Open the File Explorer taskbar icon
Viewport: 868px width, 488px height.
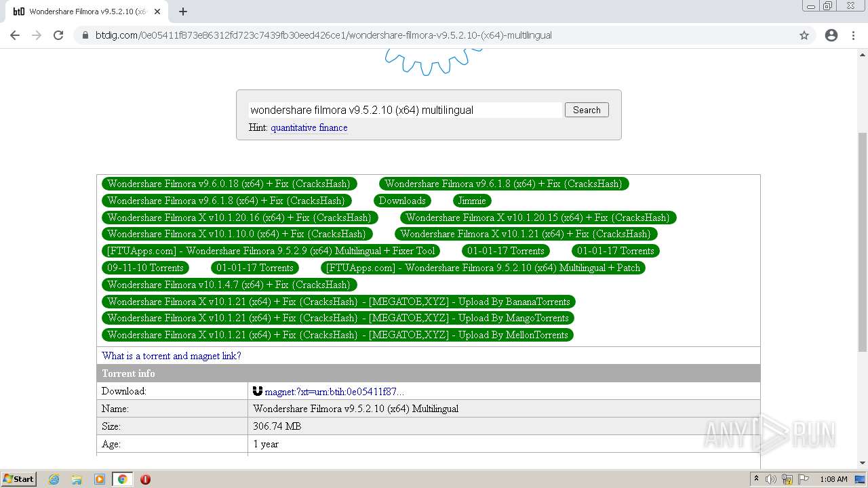point(77,479)
